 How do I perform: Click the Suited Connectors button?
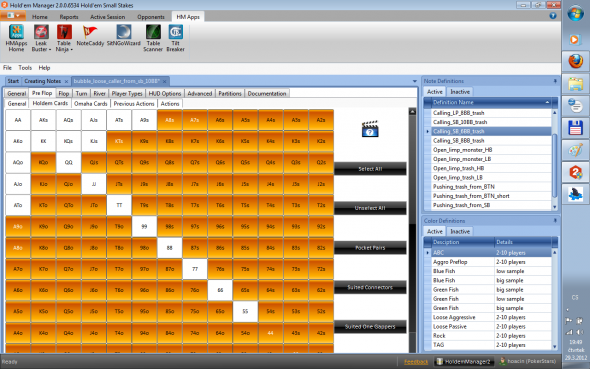(370, 287)
